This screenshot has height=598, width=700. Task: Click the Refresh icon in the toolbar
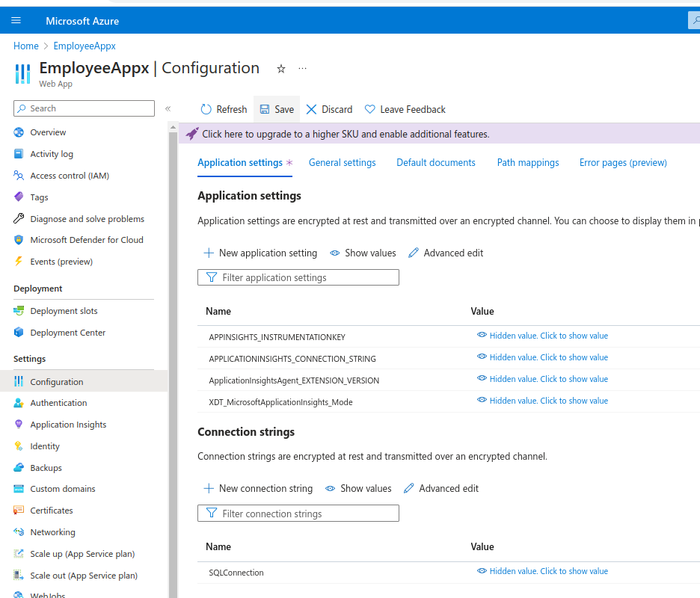206,109
